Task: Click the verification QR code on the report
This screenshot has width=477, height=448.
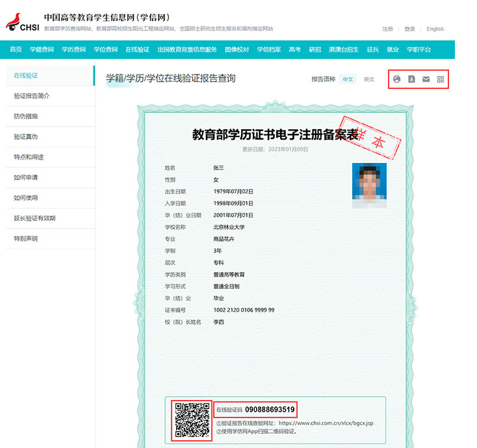Action: [192, 420]
